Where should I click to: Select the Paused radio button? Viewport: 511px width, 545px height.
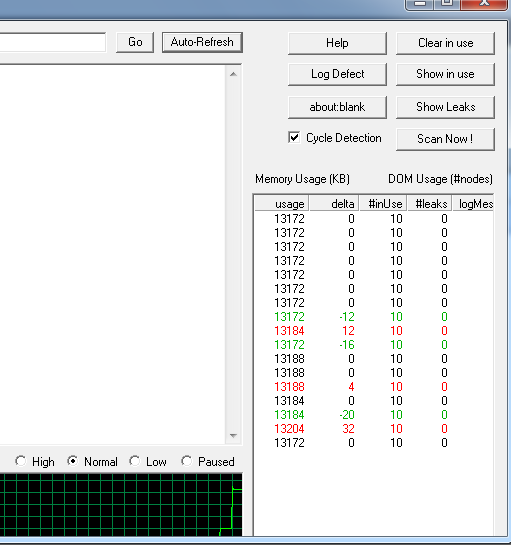(187, 461)
